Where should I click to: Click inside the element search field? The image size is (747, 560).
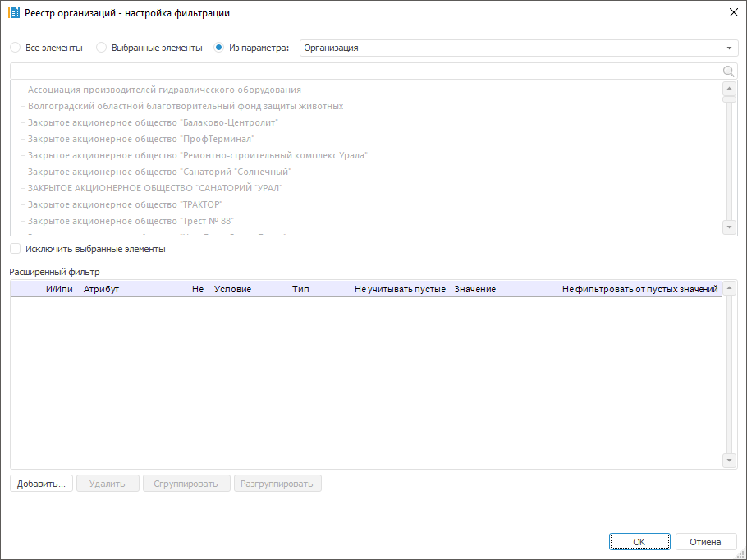pyautogui.click(x=361, y=71)
